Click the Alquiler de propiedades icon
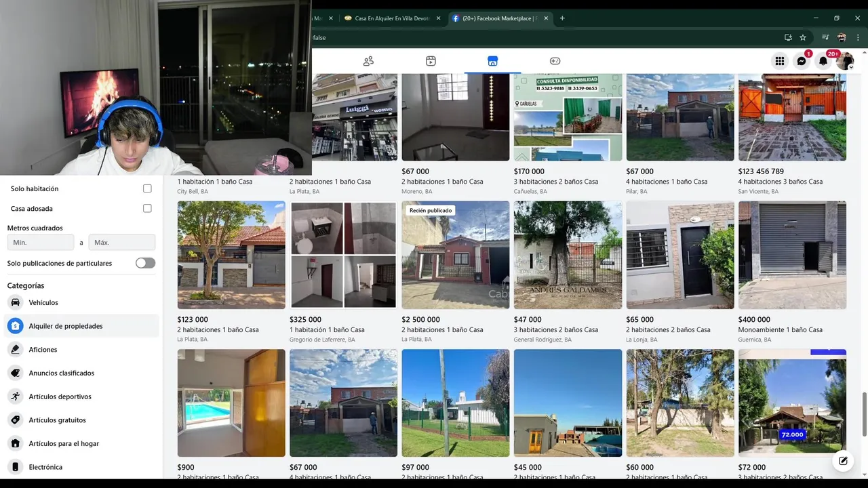 pos(15,326)
